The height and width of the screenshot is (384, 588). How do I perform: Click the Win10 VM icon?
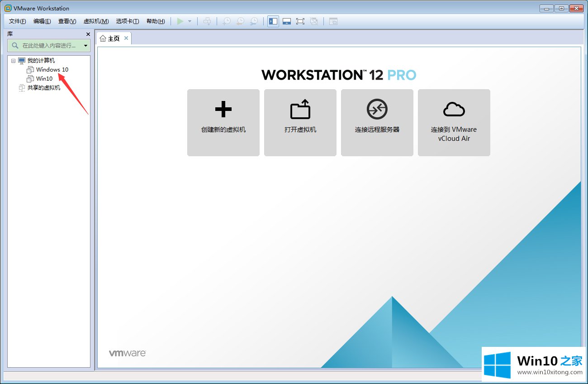click(x=30, y=78)
